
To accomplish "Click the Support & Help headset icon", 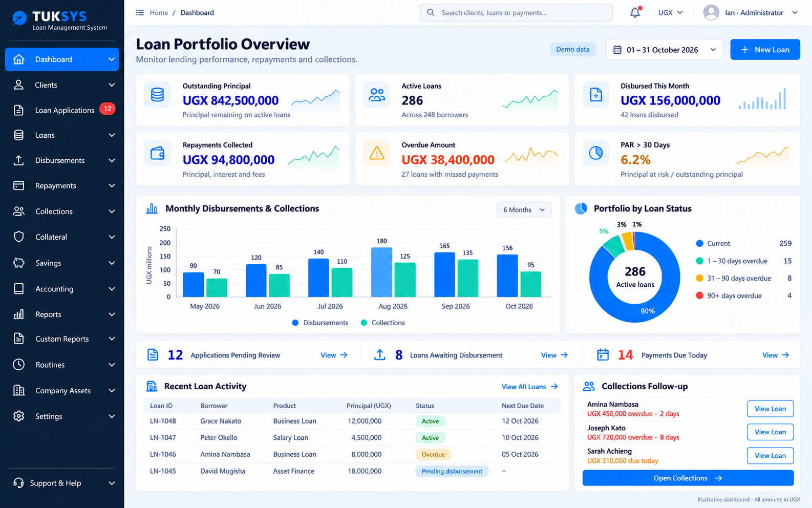I will click(18, 483).
